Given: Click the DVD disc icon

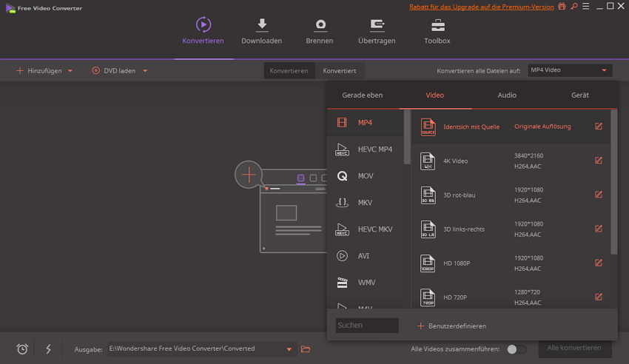Looking at the screenshot, I should click(x=96, y=70).
